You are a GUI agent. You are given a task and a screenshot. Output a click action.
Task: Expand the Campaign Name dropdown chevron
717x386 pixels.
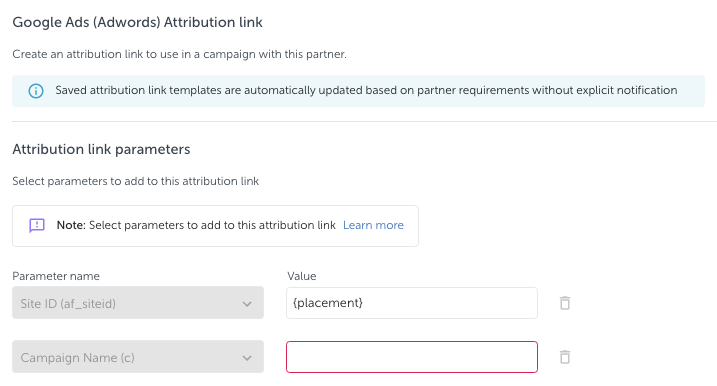[x=247, y=358]
